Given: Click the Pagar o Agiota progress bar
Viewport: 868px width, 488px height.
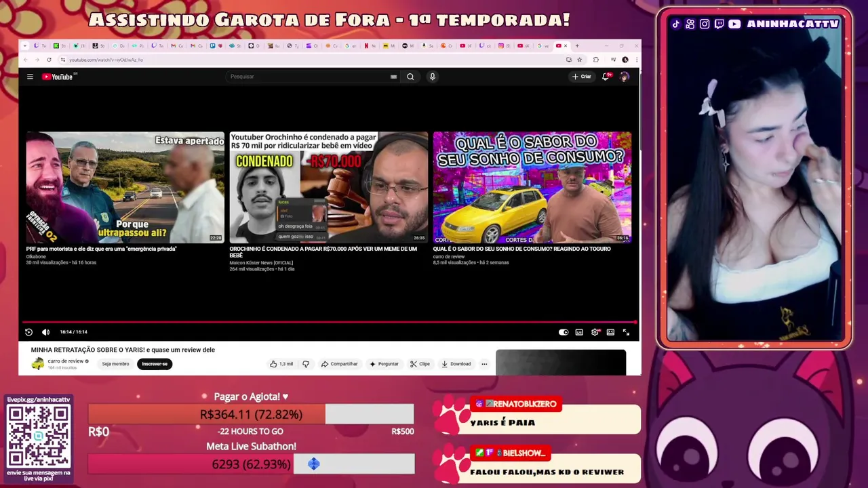Looking at the screenshot, I should (251, 414).
